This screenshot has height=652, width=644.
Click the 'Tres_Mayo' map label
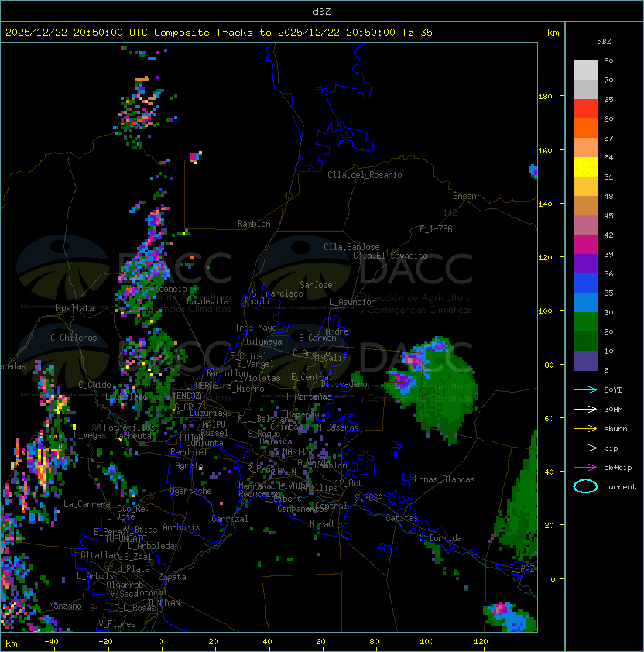[255, 328]
